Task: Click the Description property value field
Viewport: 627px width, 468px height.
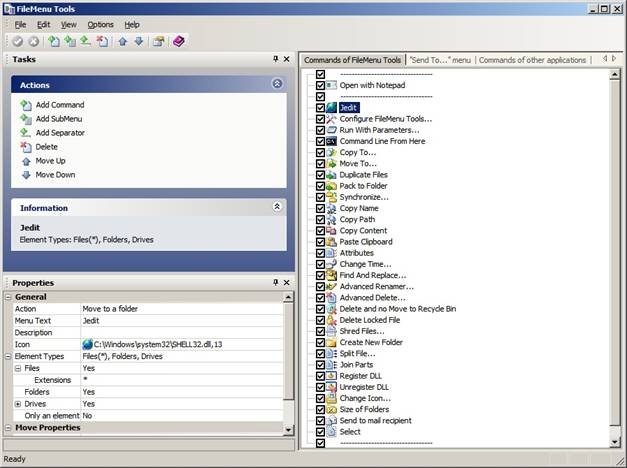Action: click(182, 333)
